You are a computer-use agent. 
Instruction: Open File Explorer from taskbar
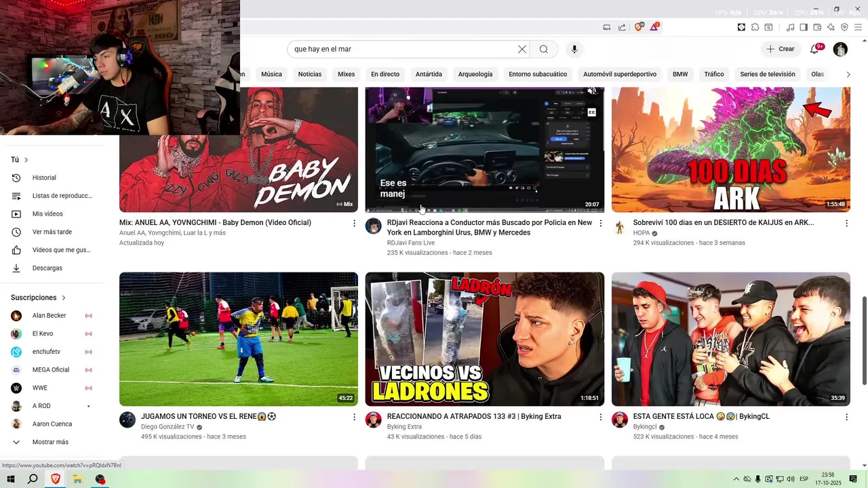pyautogui.click(x=77, y=479)
